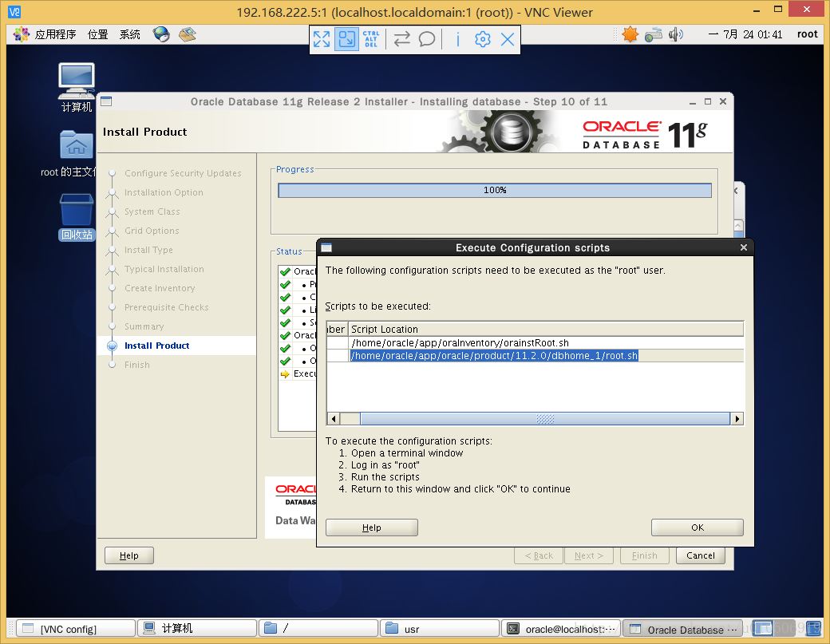Viewport: 830px width, 644px height.
Task: Click Help in configuration scripts dialog
Action: coord(372,527)
